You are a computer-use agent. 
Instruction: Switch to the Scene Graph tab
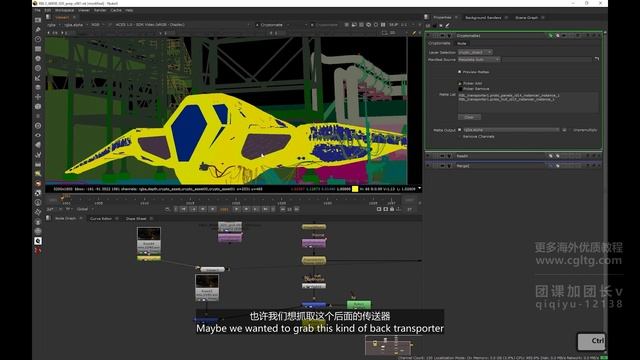[527, 18]
